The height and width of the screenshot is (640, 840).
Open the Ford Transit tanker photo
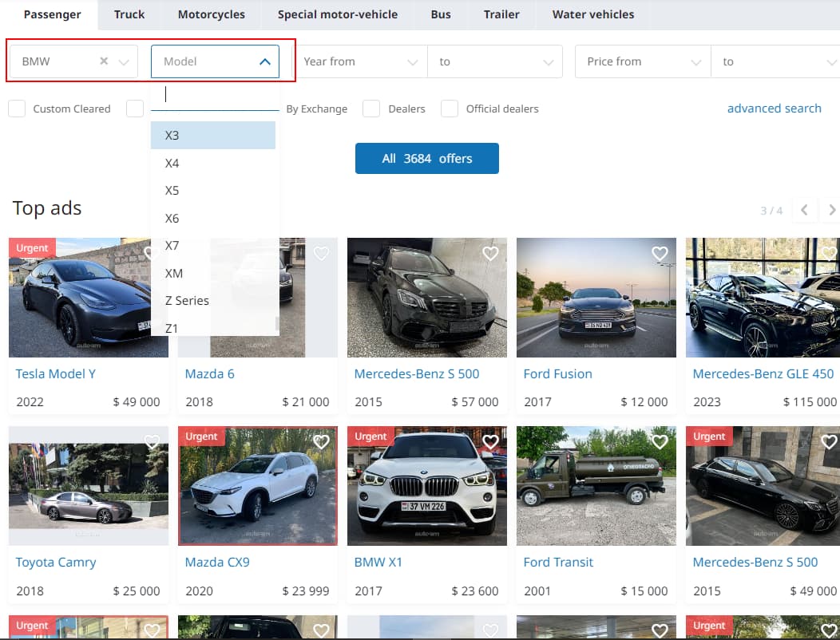[596, 486]
